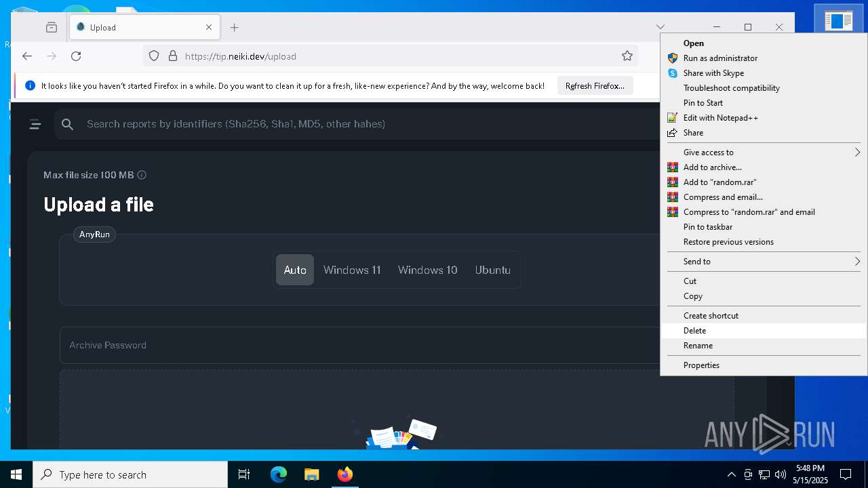Open Properties from context menu
The width and height of the screenshot is (868, 488).
click(x=764, y=365)
